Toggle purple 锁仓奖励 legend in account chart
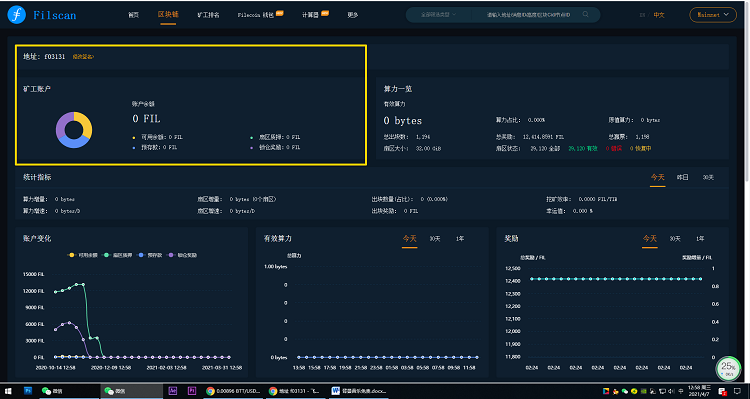 (x=183, y=255)
